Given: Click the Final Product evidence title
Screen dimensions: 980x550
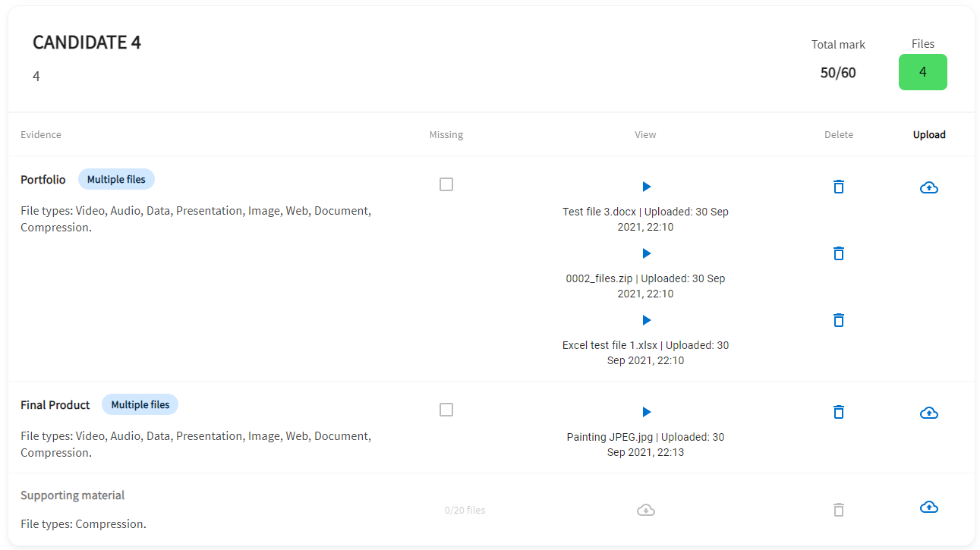Looking at the screenshot, I should click(55, 405).
